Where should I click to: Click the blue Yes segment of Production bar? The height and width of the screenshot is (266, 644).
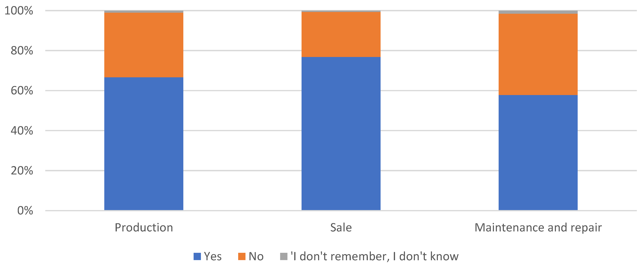[143, 144]
